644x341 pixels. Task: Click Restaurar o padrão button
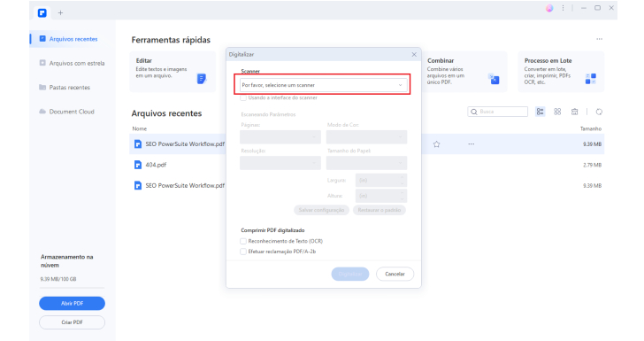click(x=379, y=210)
